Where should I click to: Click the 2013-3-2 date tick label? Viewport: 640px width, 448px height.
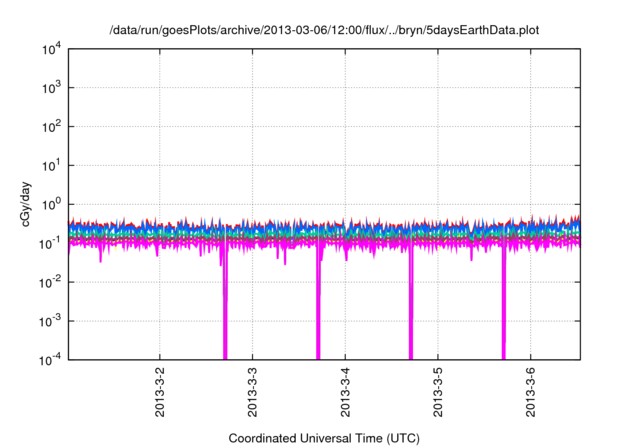click(x=160, y=392)
